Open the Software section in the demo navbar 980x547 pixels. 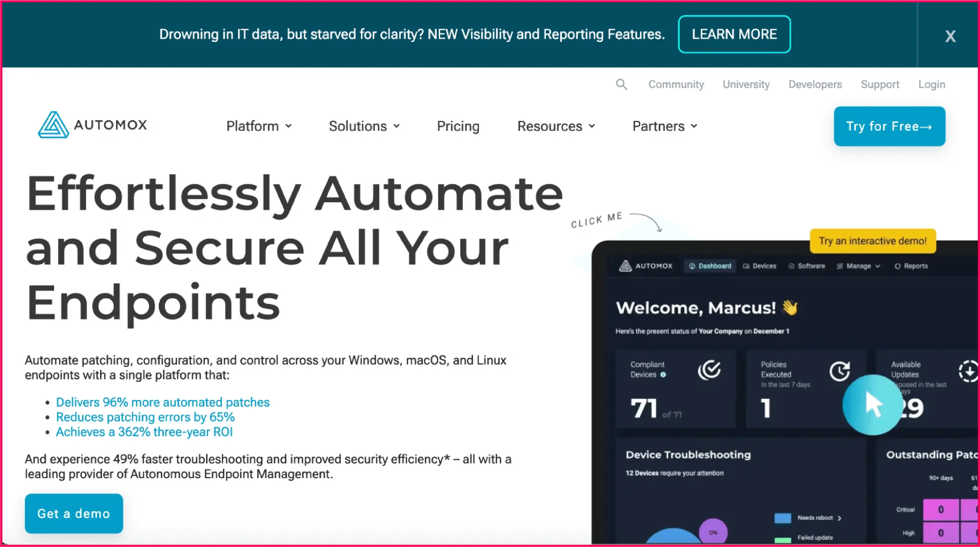click(x=792, y=266)
